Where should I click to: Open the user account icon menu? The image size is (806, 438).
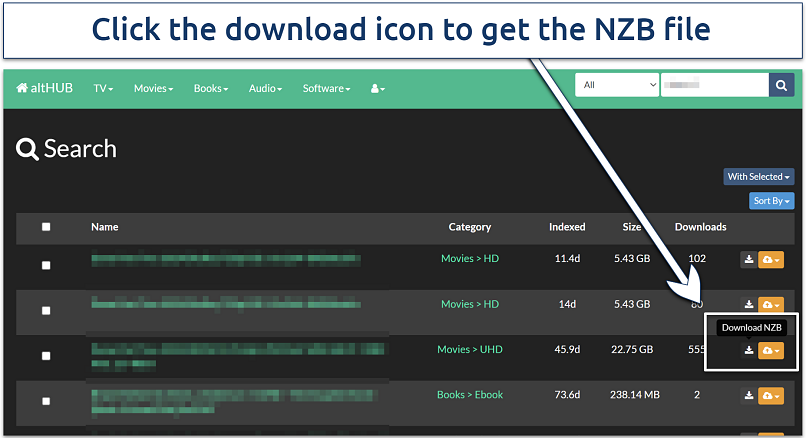pyautogui.click(x=378, y=88)
